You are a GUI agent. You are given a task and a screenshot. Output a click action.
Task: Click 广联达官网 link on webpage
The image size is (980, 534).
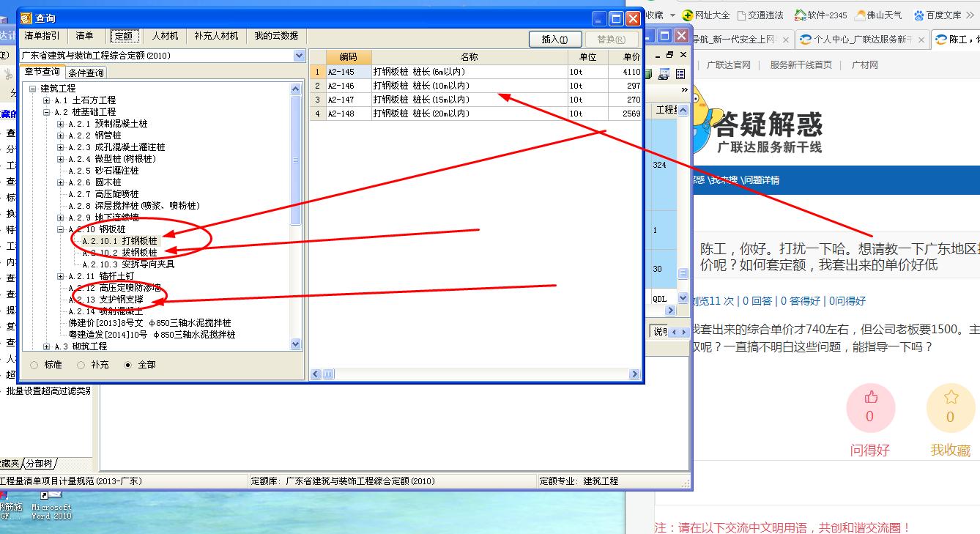[728, 65]
